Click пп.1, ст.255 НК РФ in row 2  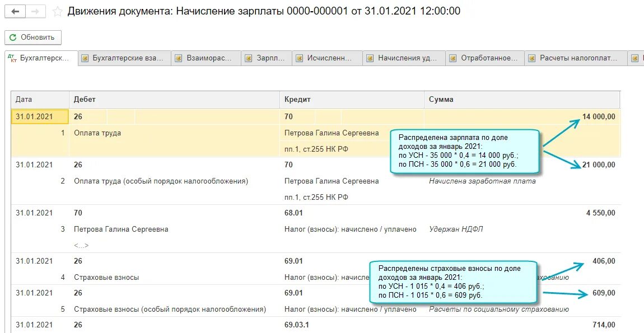pyautogui.click(x=316, y=198)
